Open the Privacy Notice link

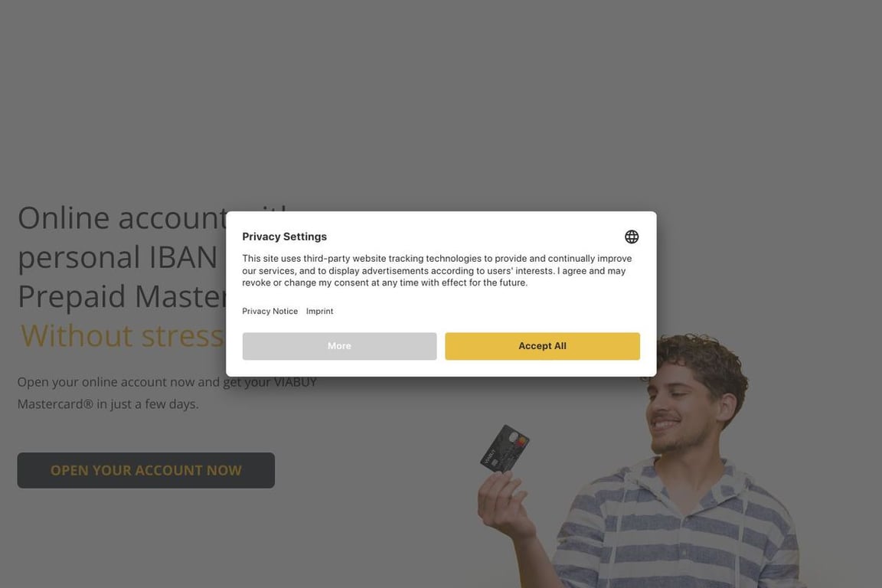(x=270, y=311)
